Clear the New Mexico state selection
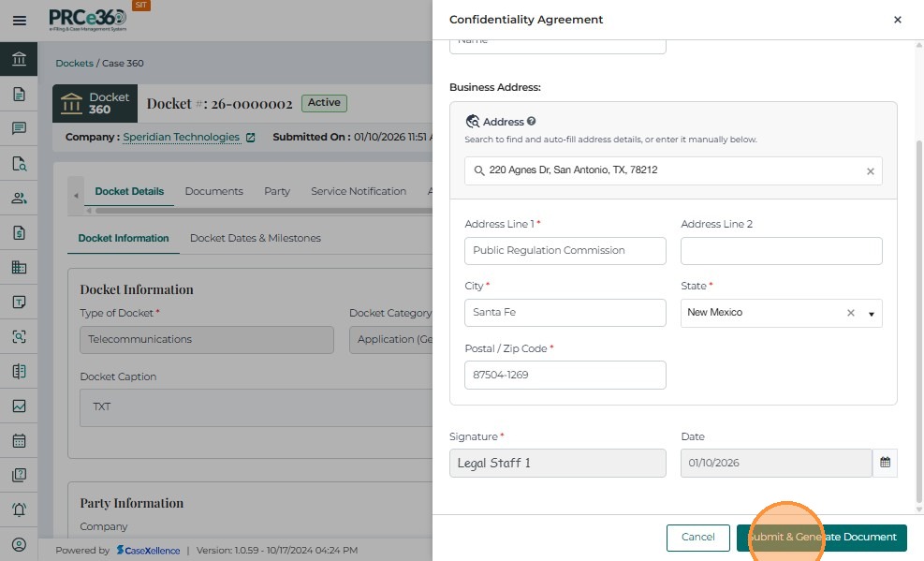924x561 pixels. click(850, 313)
